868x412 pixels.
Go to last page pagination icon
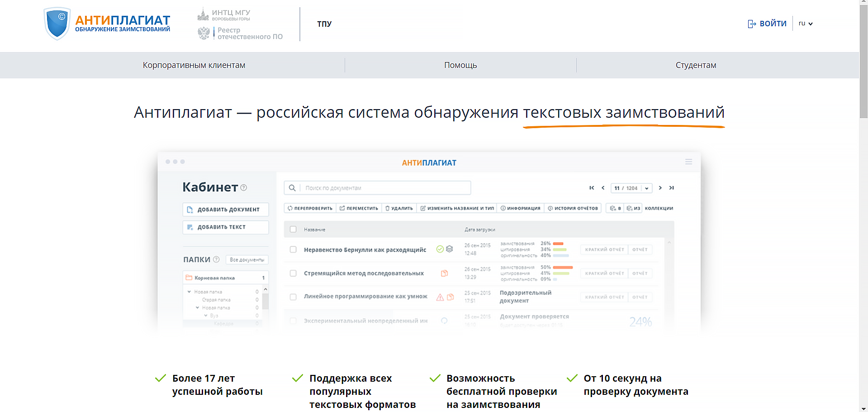(672, 188)
